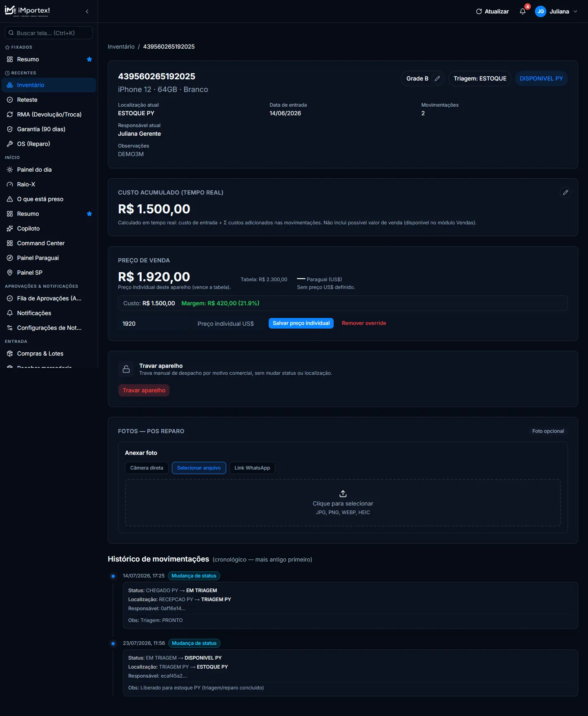
Task: Click the open padlock icon
Action: [126, 369]
